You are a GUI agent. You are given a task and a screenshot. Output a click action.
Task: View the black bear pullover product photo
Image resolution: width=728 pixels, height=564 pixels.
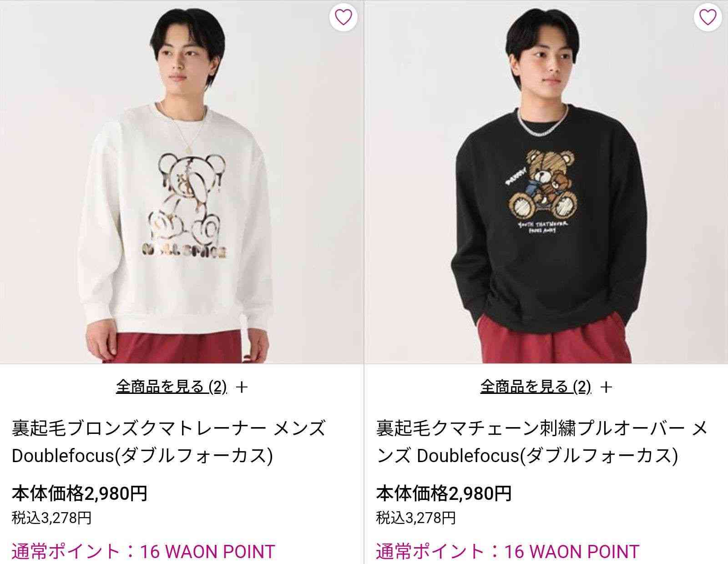pyautogui.click(x=546, y=182)
